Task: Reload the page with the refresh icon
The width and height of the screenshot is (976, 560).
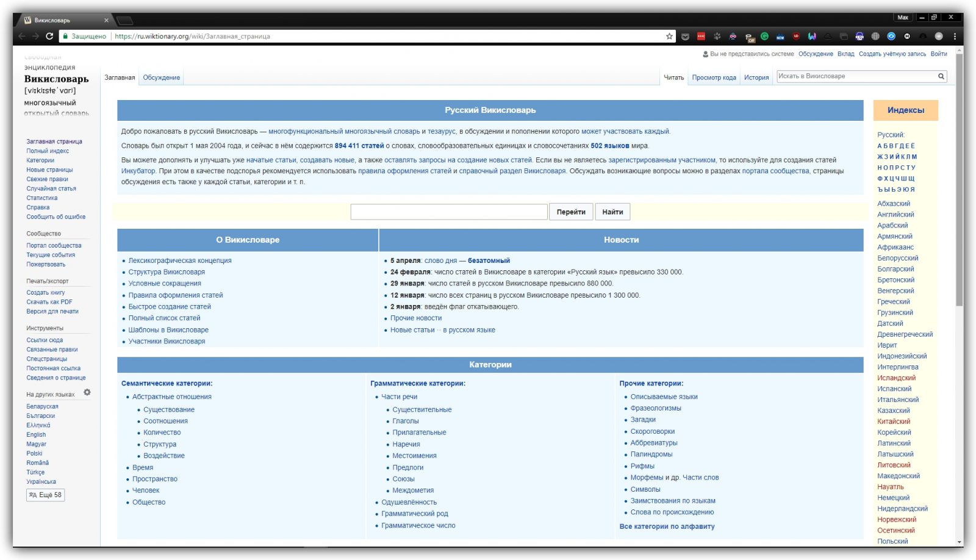Action: tap(49, 36)
